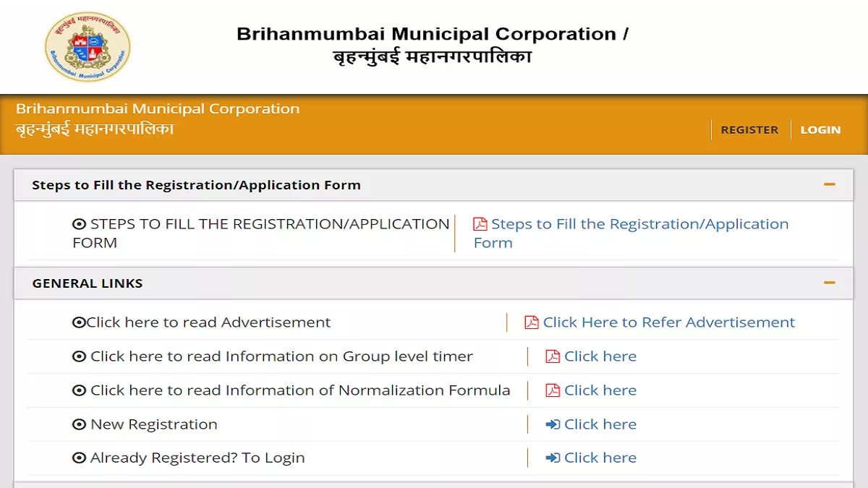
Task: Select bullet icon beside New Registration
Action: click(80, 424)
